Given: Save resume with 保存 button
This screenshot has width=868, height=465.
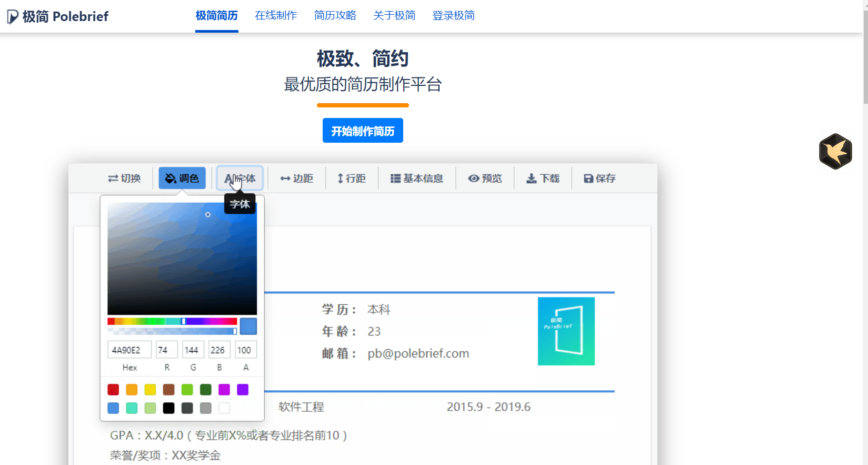Looking at the screenshot, I should pyautogui.click(x=600, y=179).
